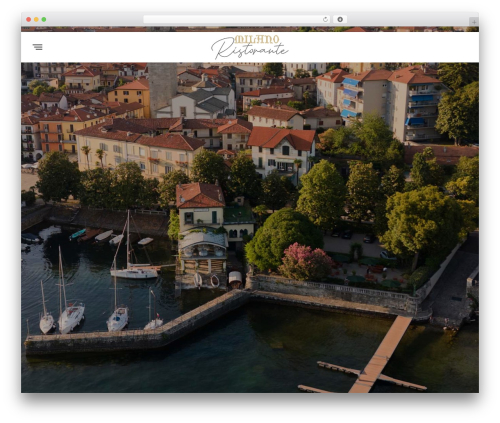Click the download icon beside the address bar
The image size is (500, 423).
tap(340, 20)
